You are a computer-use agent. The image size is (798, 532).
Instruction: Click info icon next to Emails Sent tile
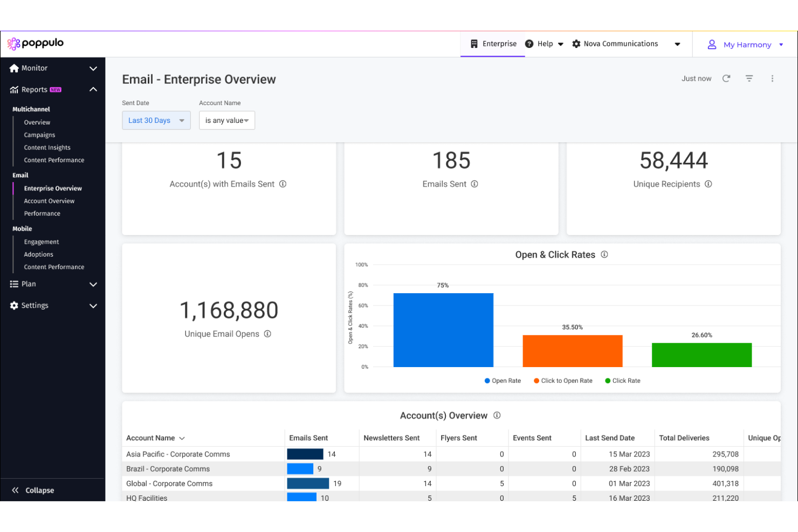pos(474,184)
